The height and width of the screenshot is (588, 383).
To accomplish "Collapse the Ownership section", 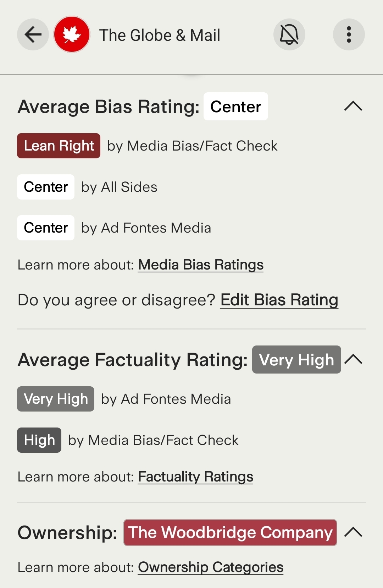I will pyautogui.click(x=353, y=532).
